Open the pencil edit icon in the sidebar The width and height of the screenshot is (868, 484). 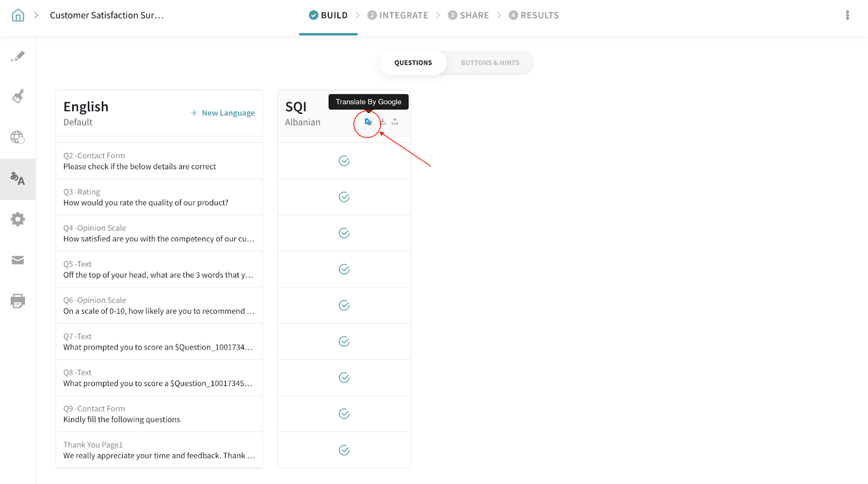pyautogui.click(x=18, y=56)
